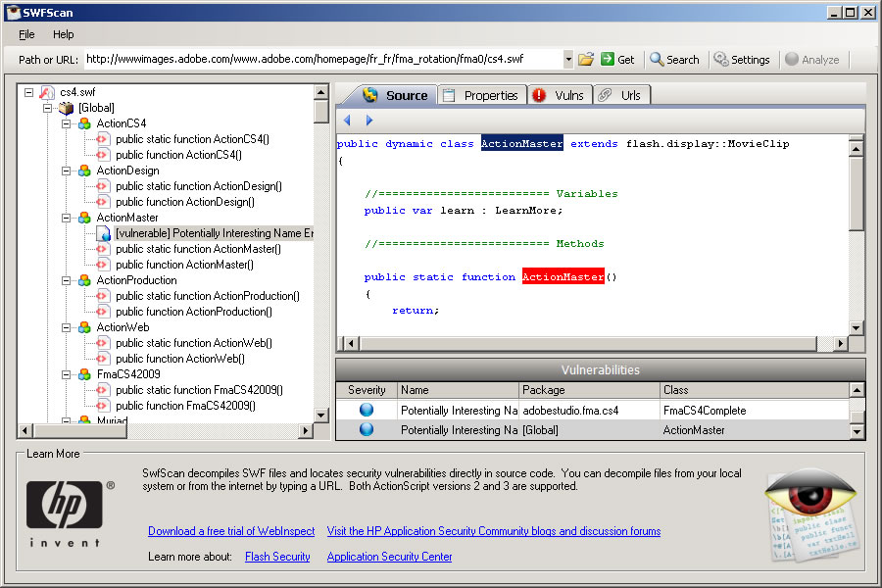
Task: Visit HP Application Security Community blogs link
Action: click(494, 531)
